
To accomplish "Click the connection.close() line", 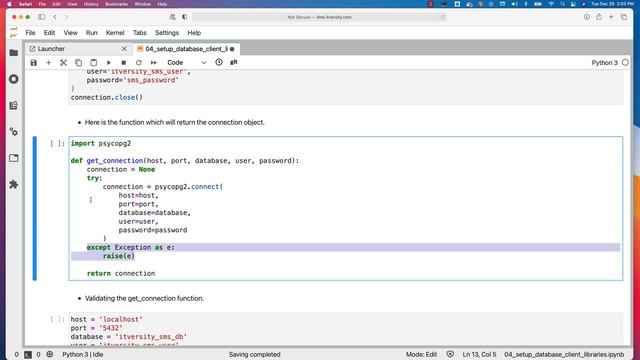I will click(107, 98).
